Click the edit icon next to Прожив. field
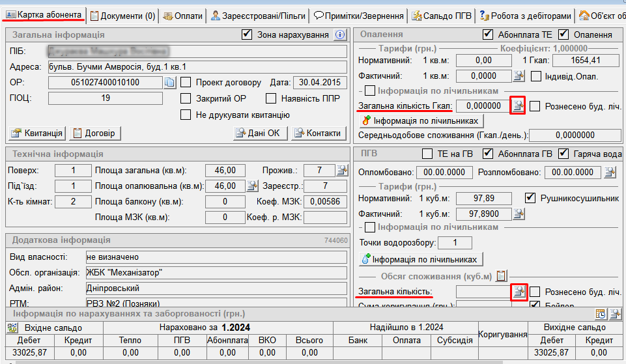 [x=342, y=171]
